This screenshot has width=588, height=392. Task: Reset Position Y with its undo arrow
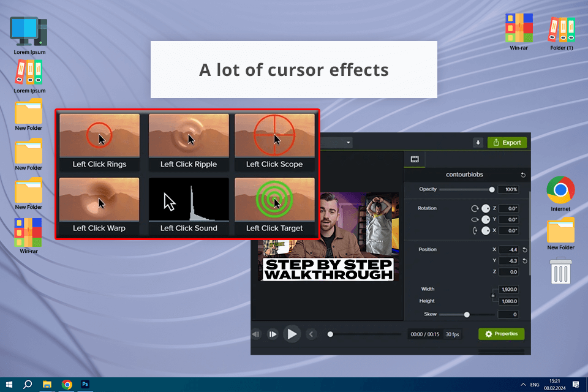tap(525, 261)
